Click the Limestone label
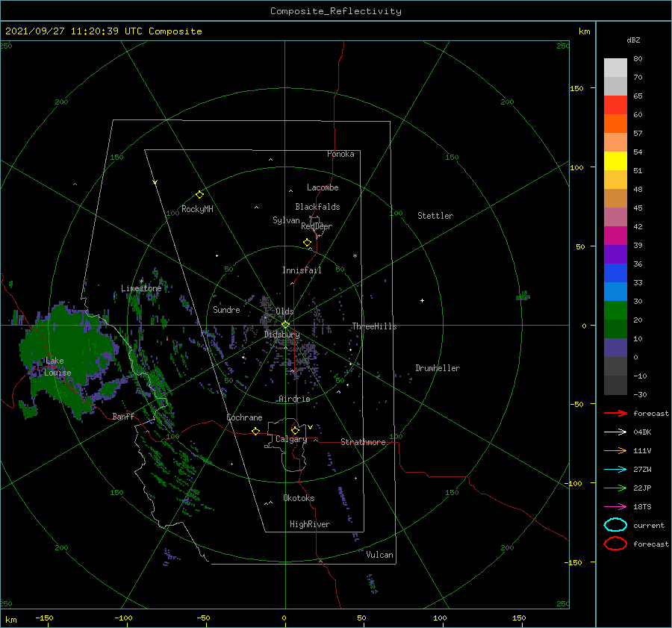This screenshot has width=672, height=628. pyautogui.click(x=141, y=288)
